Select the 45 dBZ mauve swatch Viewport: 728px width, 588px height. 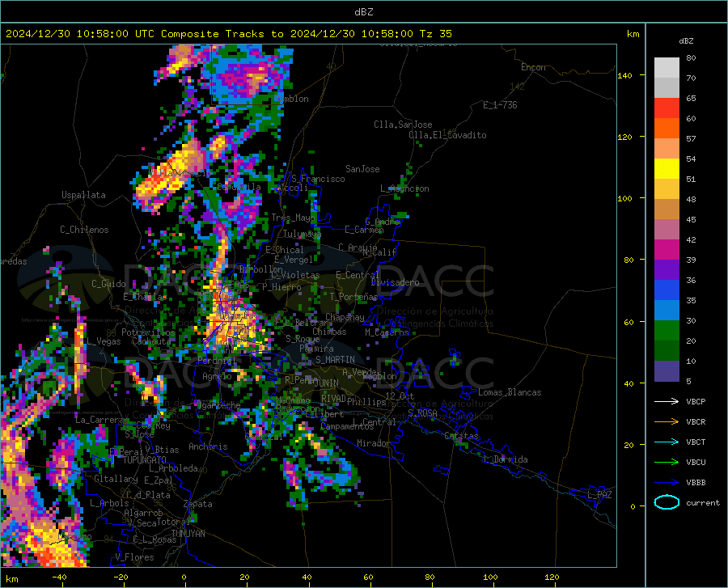pos(667,230)
